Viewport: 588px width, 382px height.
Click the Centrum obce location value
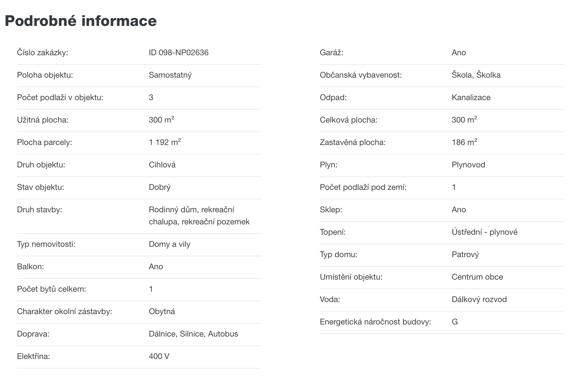click(477, 277)
